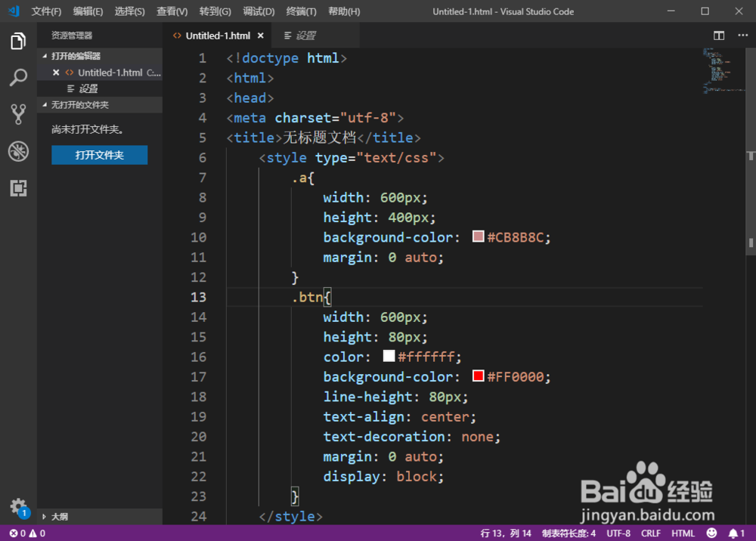This screenshot has height=541, width=756.
Task: Open the 编辑(E) menu
Action: [x=88, y=11]
